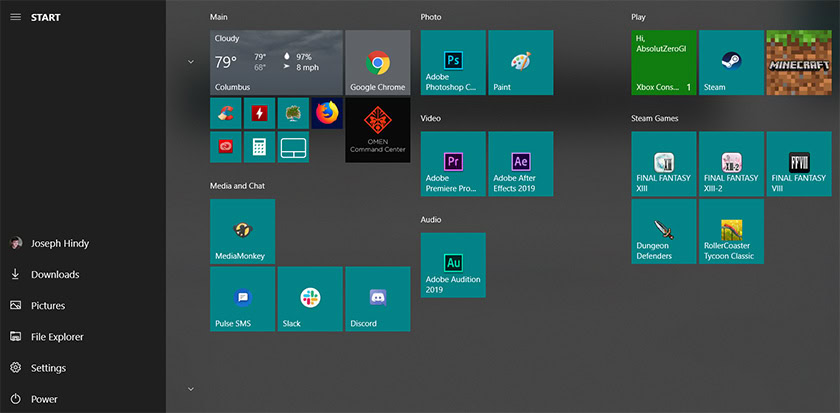Open the red lightning bolt tile

click(259, 113)
